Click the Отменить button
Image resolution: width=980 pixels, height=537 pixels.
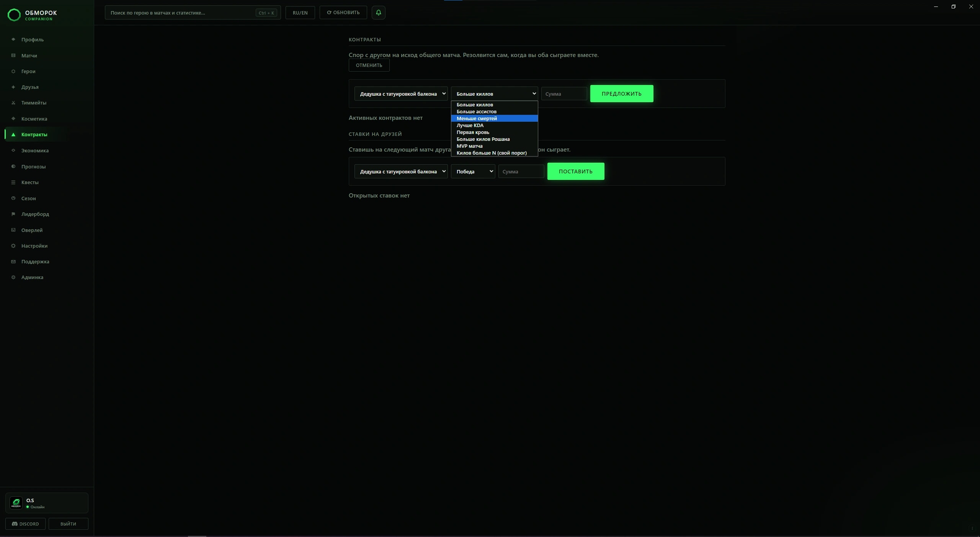pyautogui.click(x=369, y=65)
